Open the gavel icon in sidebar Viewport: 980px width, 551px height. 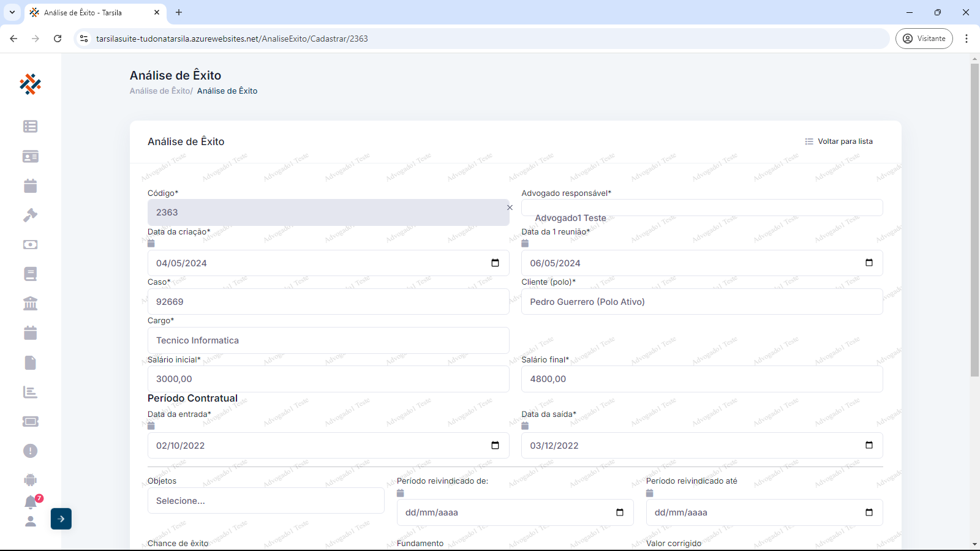[30, 215]
